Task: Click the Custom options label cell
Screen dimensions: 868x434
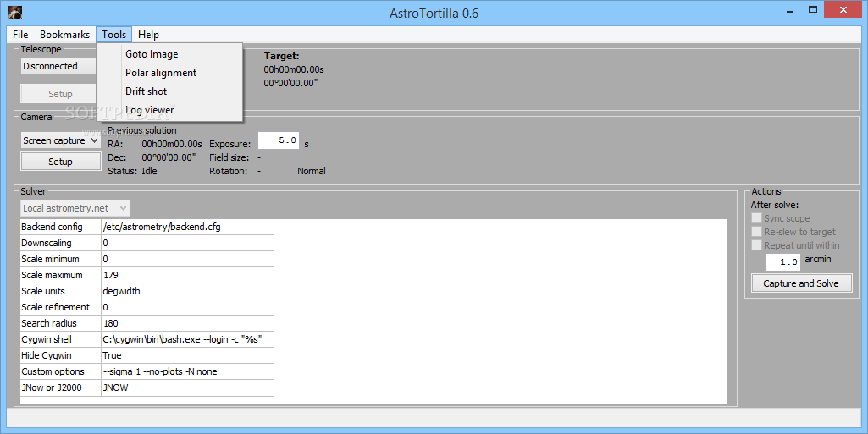Action: click(x=60, y=371)
